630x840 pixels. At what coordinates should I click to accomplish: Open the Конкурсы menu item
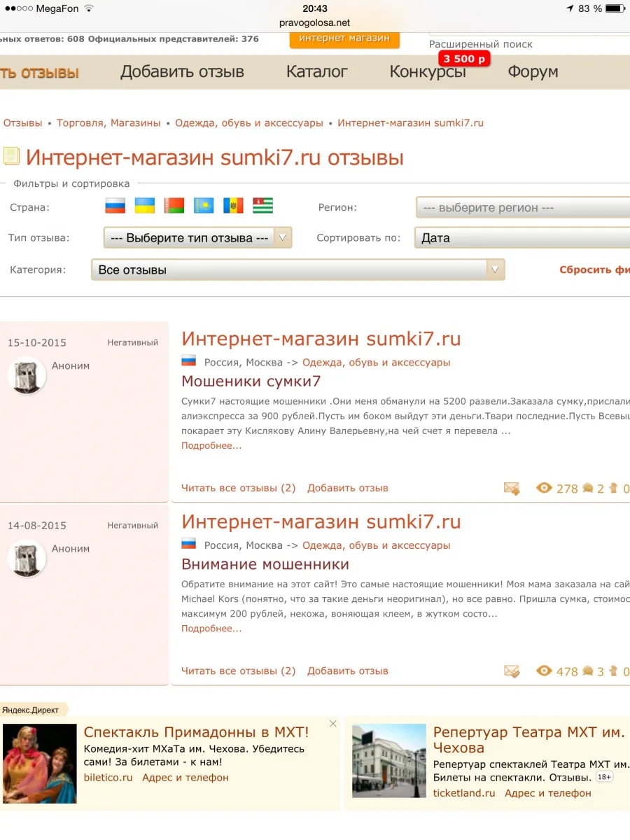tap(428, 71)
